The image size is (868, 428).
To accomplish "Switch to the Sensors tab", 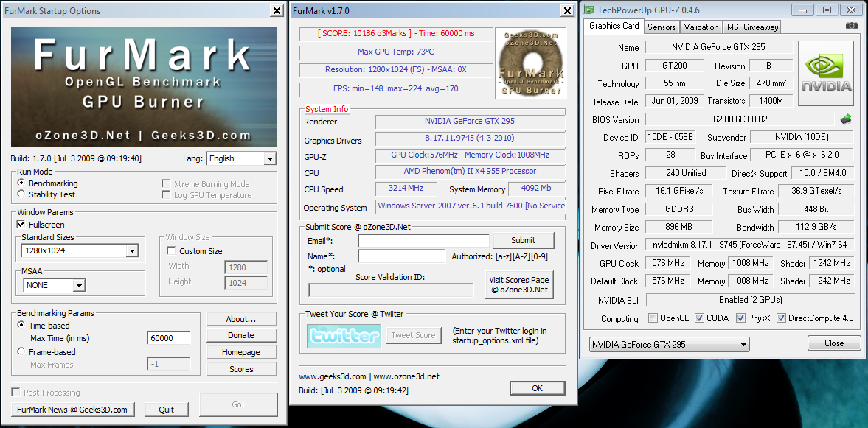I will 662,27.
